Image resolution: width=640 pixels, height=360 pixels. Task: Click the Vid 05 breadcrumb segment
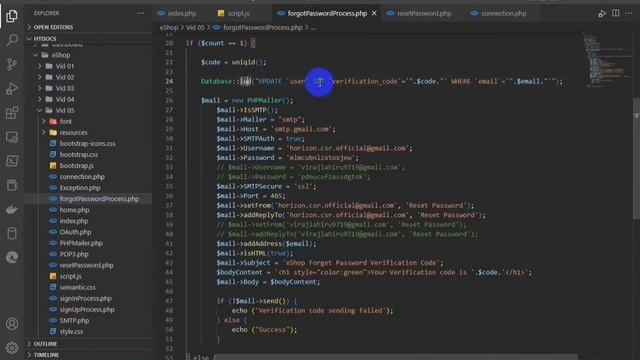tap(195, 27)
